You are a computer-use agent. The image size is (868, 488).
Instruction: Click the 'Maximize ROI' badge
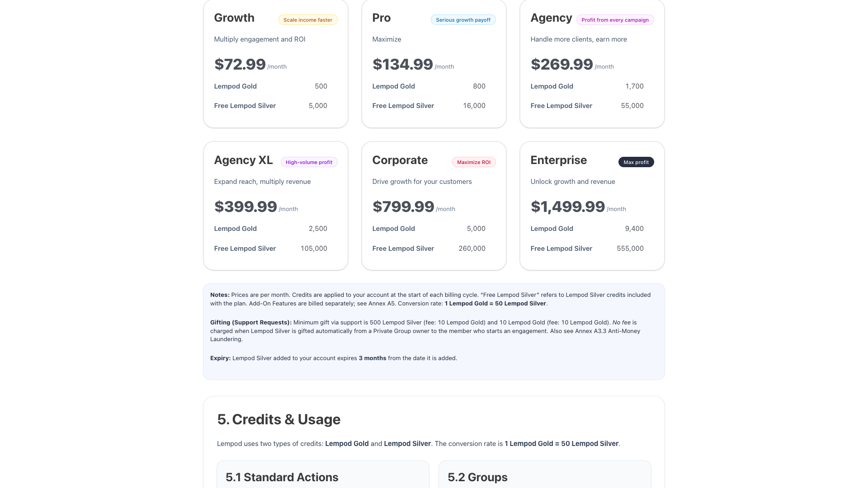point(474,162)
